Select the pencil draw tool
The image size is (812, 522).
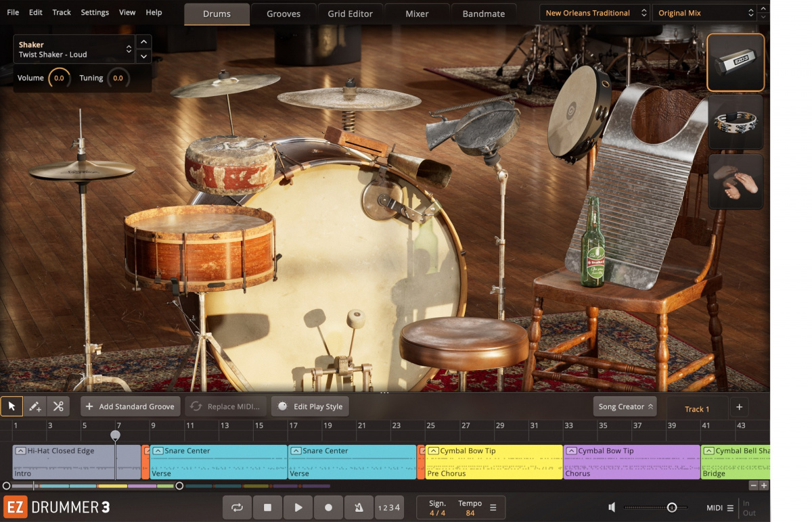35,406
